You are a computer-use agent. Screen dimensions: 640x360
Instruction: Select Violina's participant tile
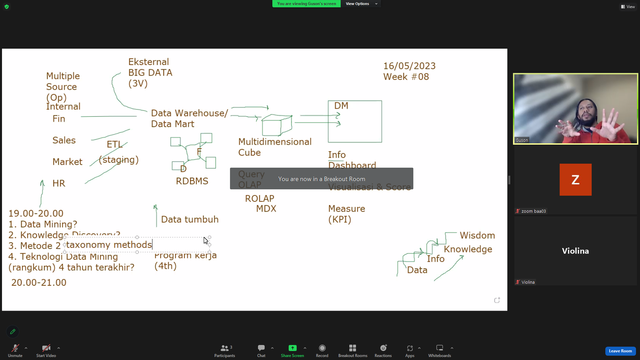576,251
